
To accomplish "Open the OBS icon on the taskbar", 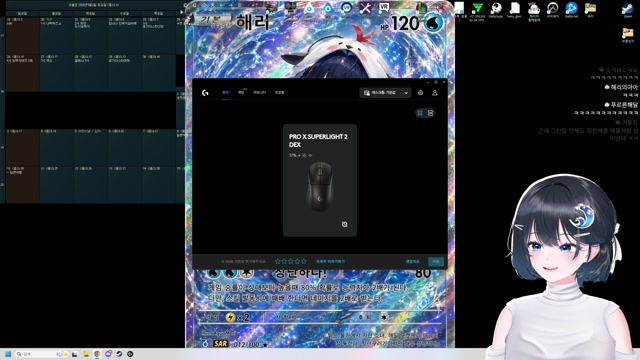I will tap(130, 354).
